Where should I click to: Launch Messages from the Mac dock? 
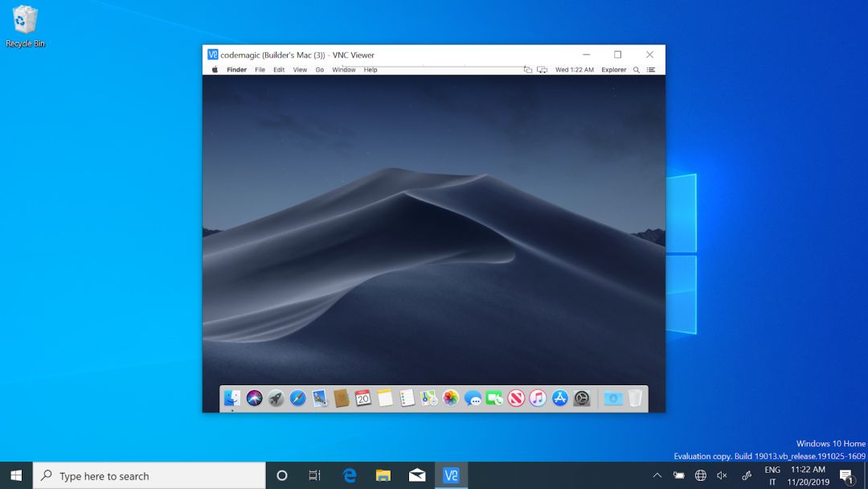[x=473, y=398]
